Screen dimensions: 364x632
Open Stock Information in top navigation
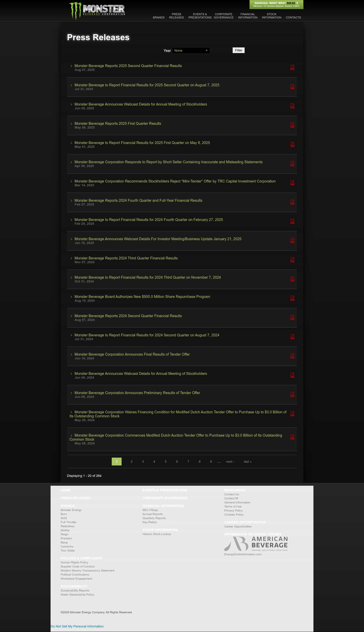pyautogui.click(x=272, y=16)
